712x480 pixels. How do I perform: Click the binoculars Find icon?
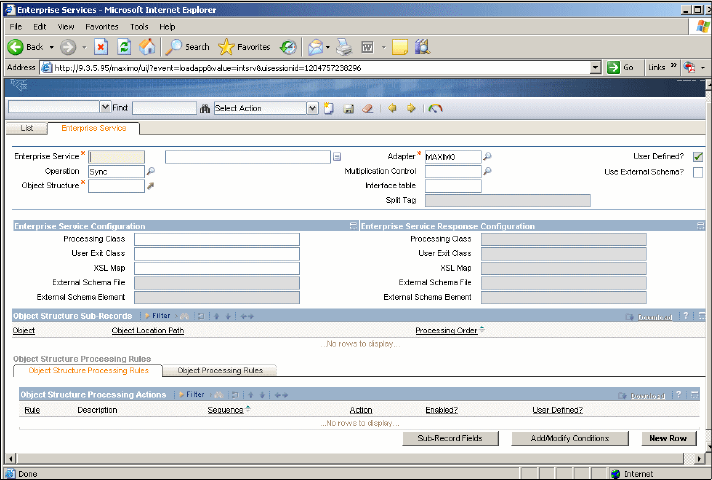coord(205,108)
